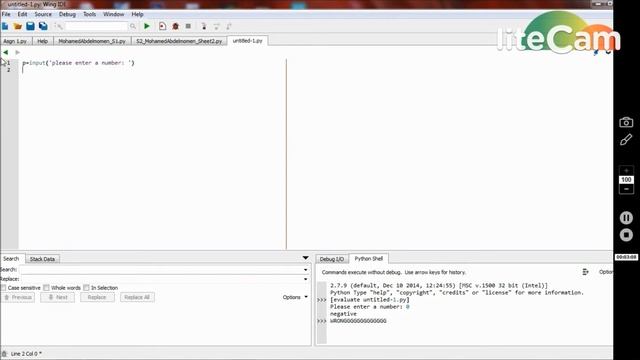Click the Replace button
Image resolution: width=640 pixels, height=360 pixels.
[x=97, y=297]
